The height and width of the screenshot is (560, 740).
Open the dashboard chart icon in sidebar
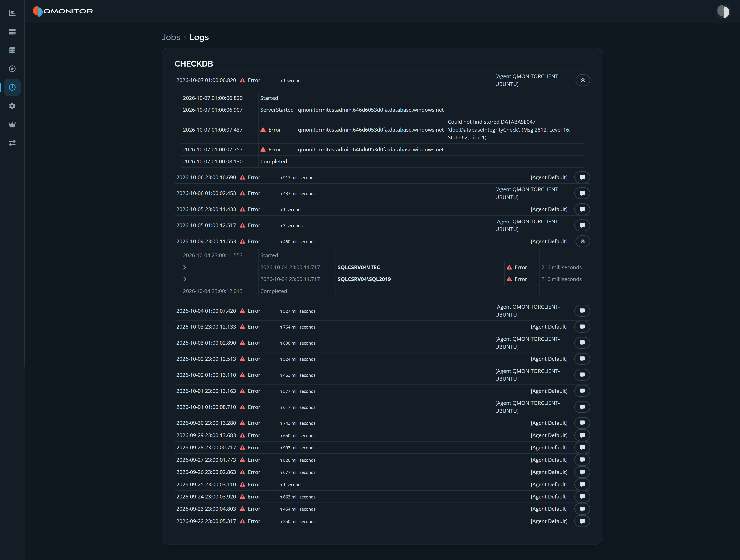tap(12, 13)
